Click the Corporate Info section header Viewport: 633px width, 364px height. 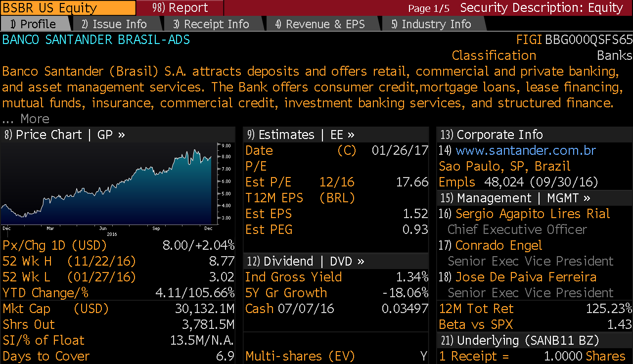pos(499,135)
